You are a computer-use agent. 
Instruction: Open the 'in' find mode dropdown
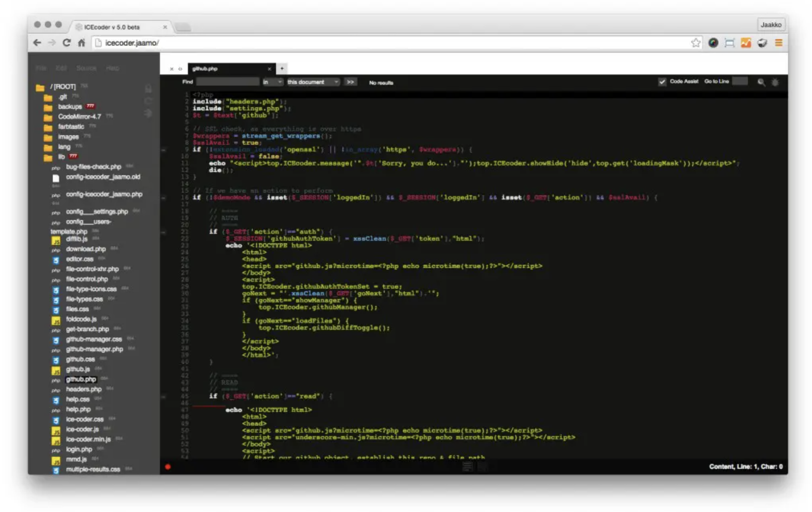[272, 82]
